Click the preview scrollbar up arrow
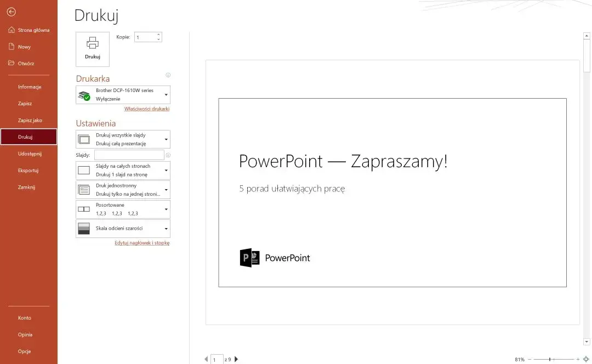The height and width of the screenshot is (364, 592). tap(587, 36)
